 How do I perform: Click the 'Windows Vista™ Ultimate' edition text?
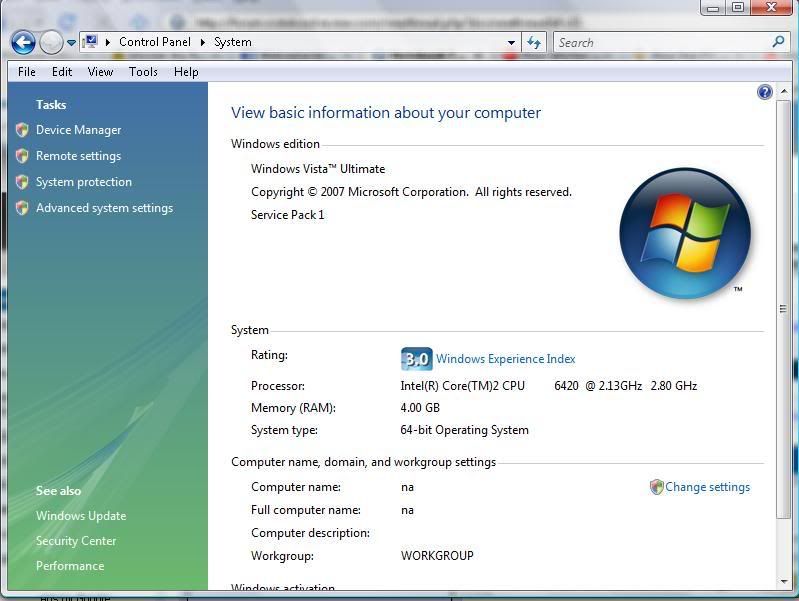click(318, 169)
